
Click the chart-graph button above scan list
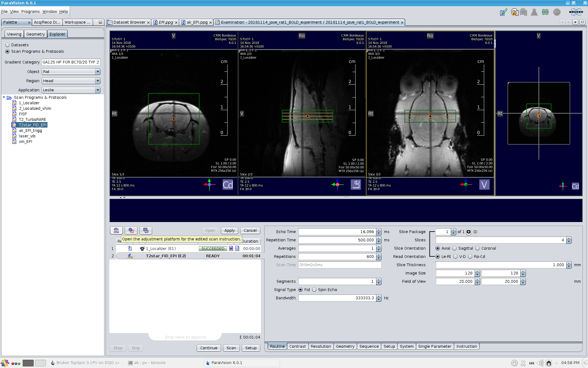(x=146, y=230)
